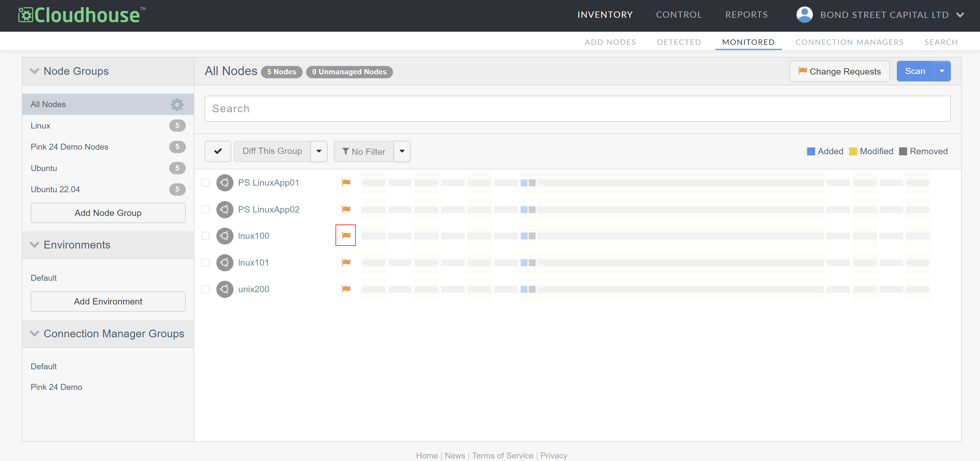
Task: Open the Scan button dropdown arrow
Action: click(942, 71)
